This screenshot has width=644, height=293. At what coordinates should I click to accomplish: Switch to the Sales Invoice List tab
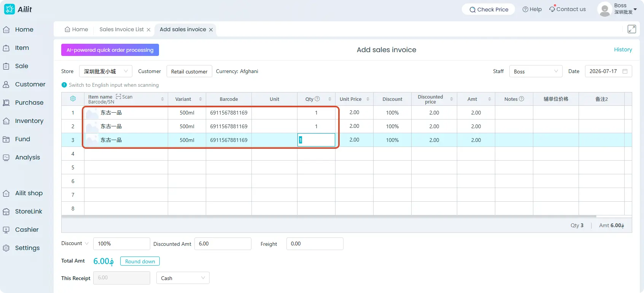tap(122, 29)
